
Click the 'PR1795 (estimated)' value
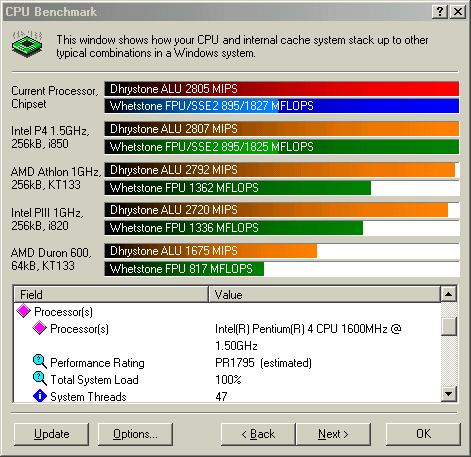tap(263, 363)
